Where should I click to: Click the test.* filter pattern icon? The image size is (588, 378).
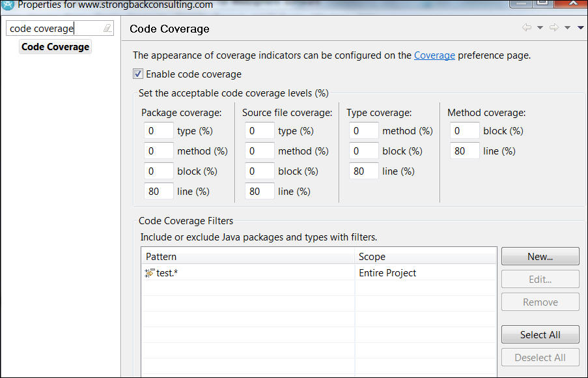click(x=149, y=273)
